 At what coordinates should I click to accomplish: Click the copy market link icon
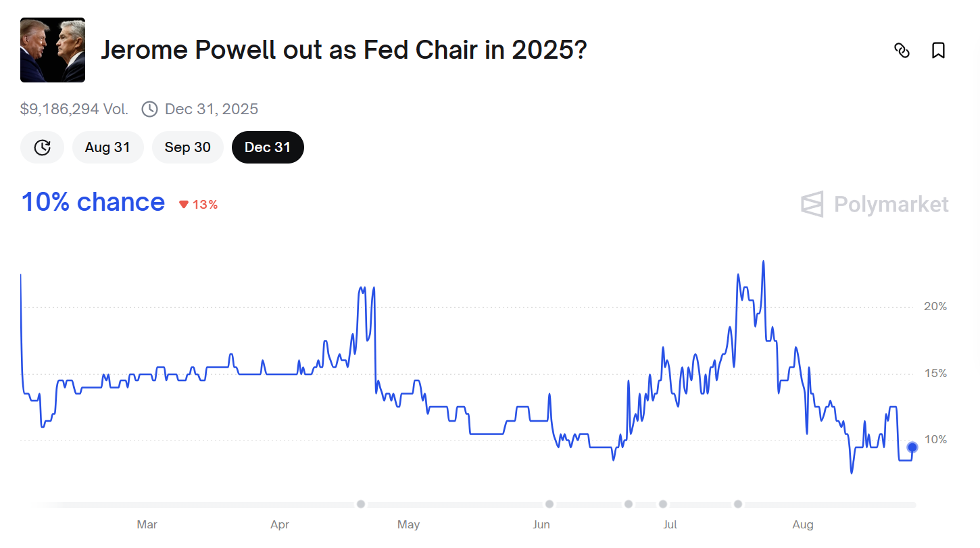click(902, 51)
